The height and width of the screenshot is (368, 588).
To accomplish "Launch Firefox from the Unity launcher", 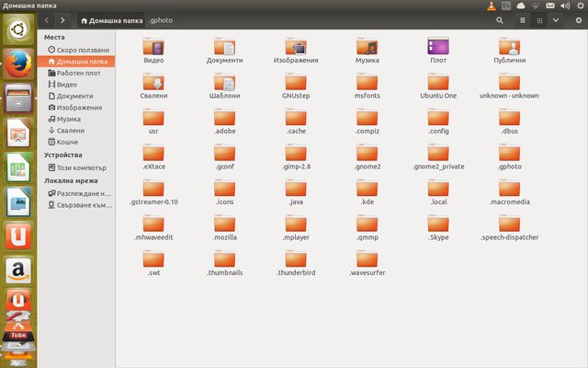I will (17, 65).
